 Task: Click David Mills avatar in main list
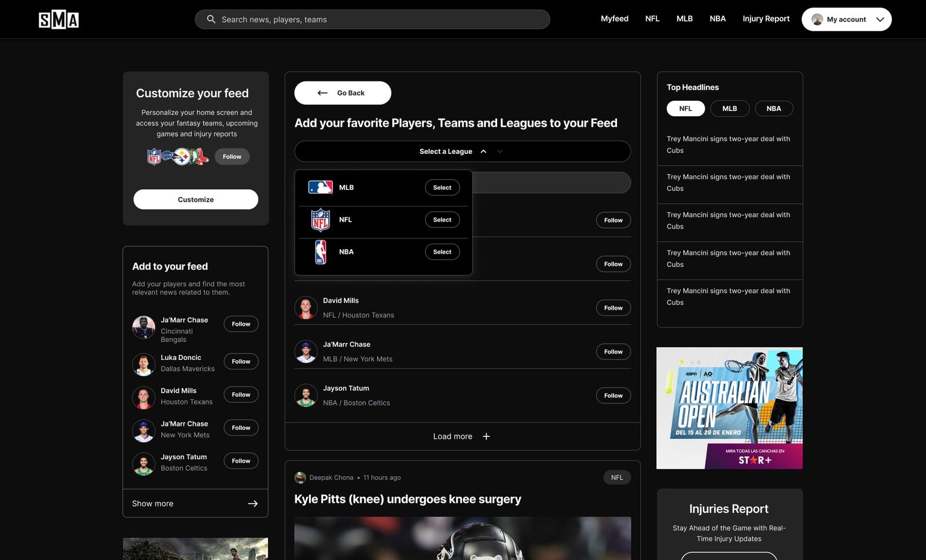[x=306, y=308]
